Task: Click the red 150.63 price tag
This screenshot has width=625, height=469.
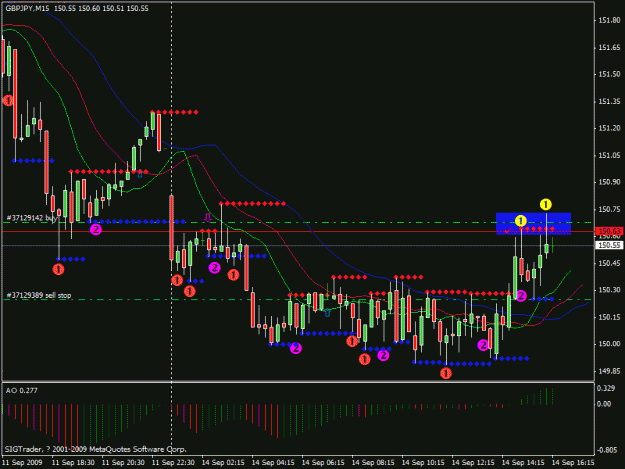Action: coord(609,231)
